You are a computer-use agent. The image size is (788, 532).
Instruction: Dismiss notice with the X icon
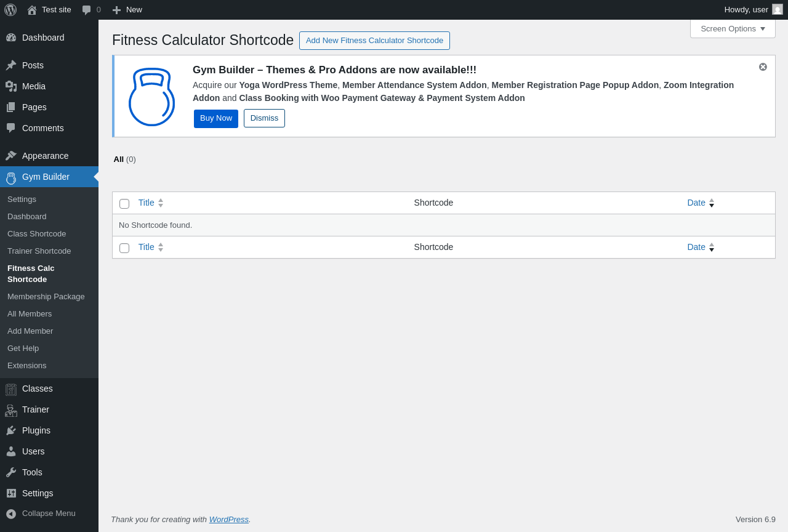[x=763, y=67]
